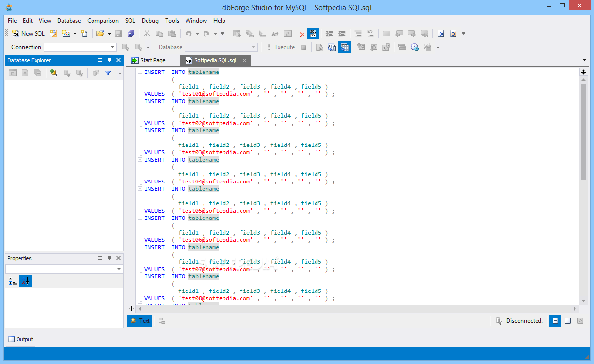Click the previous bookmark icon

pyautogui.click(x=399, y=34)
